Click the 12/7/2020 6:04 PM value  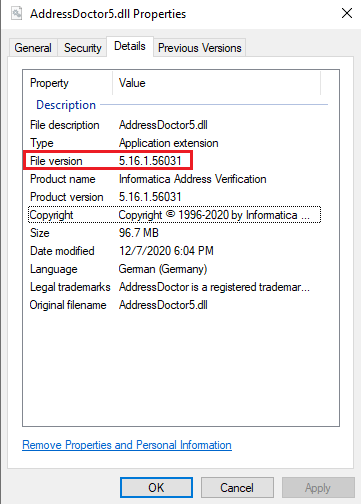click(x=166, y=251)
